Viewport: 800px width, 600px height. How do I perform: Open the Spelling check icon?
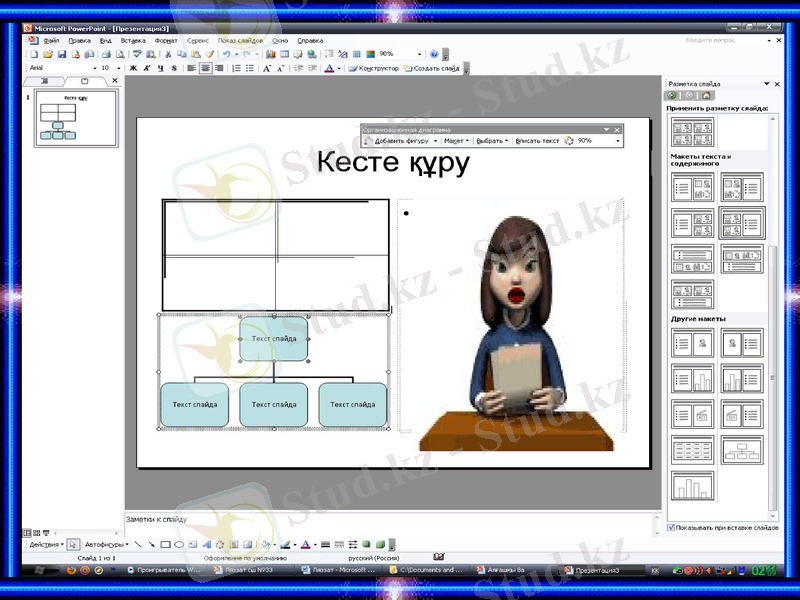[138, 52]
